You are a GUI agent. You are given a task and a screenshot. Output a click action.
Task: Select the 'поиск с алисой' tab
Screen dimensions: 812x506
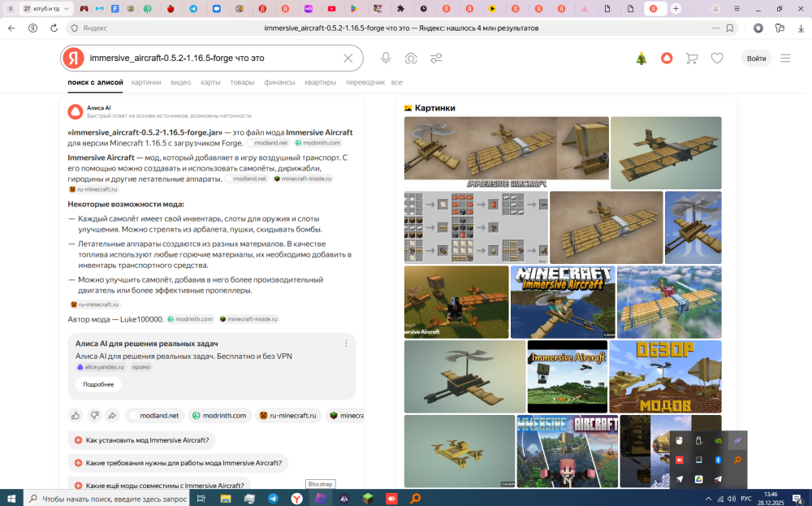pos(95,82)
